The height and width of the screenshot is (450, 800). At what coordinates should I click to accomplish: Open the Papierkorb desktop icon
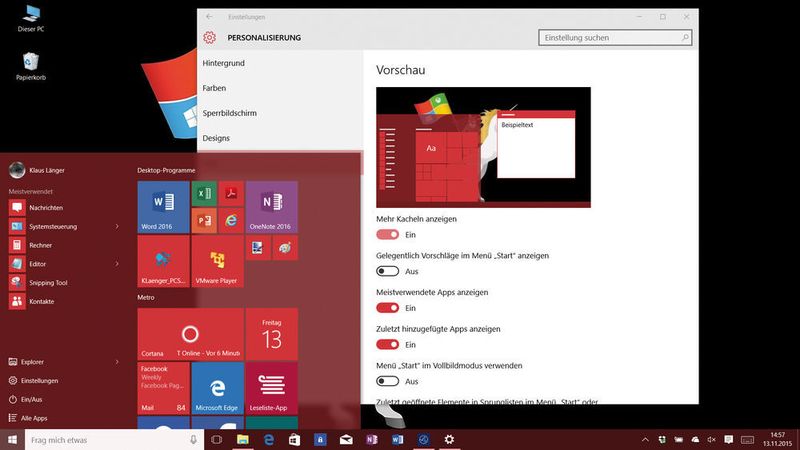pos(31,65)
